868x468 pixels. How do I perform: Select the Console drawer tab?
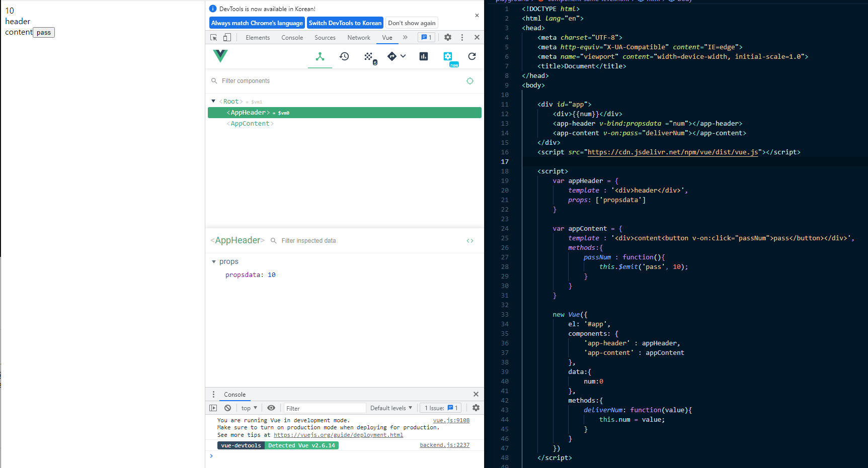pos(235,395)
